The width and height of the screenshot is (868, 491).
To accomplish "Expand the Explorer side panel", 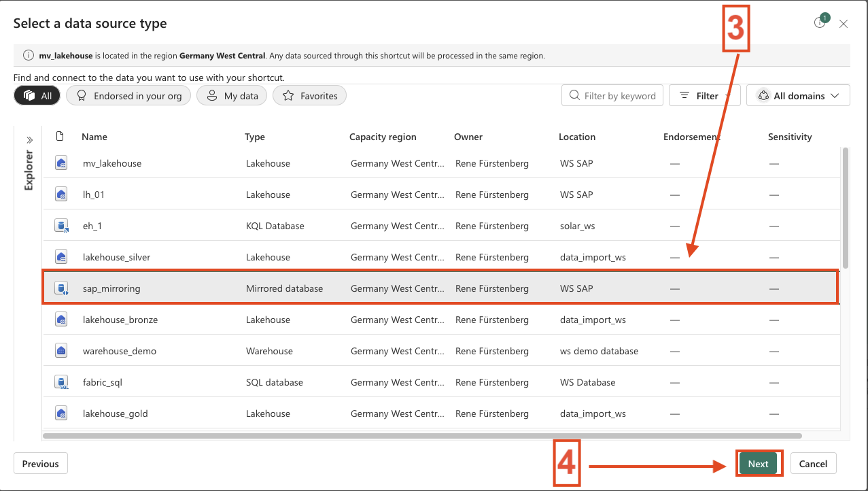I will pos(29,140).
